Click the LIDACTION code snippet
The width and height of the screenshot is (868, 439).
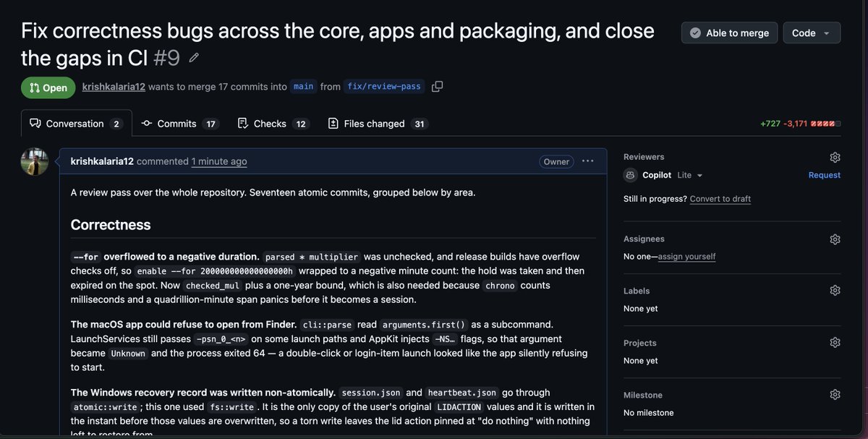coord(459,407)
